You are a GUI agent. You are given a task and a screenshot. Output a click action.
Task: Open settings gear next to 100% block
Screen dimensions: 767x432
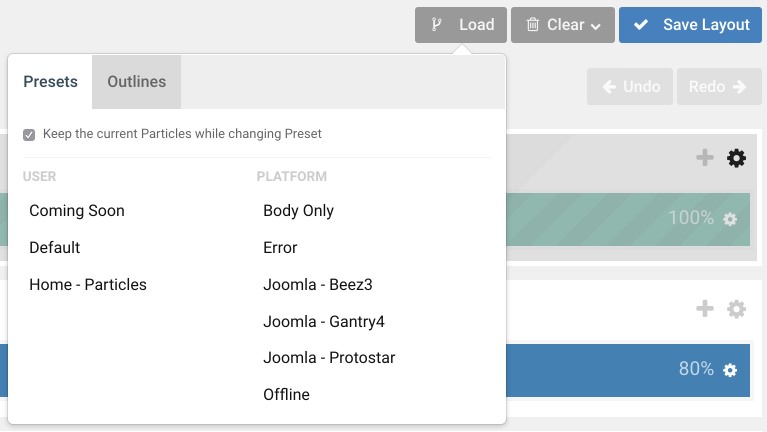click(x=730, y=219)
